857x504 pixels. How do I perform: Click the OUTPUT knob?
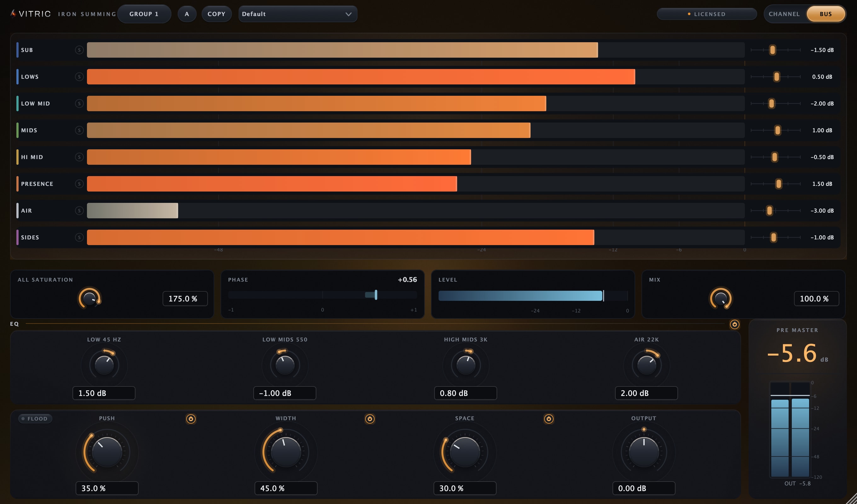[644, 452]
